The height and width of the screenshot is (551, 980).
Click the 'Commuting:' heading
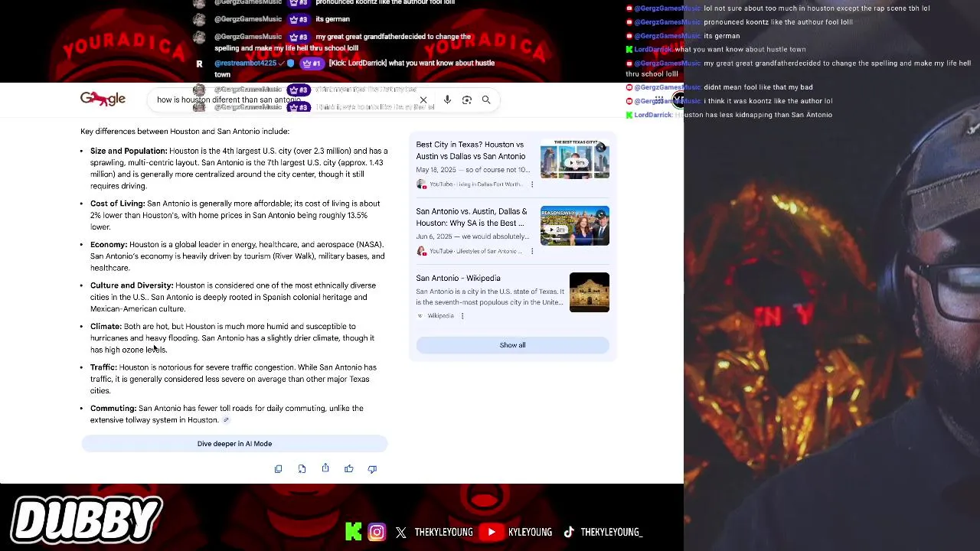pos(113,409)
